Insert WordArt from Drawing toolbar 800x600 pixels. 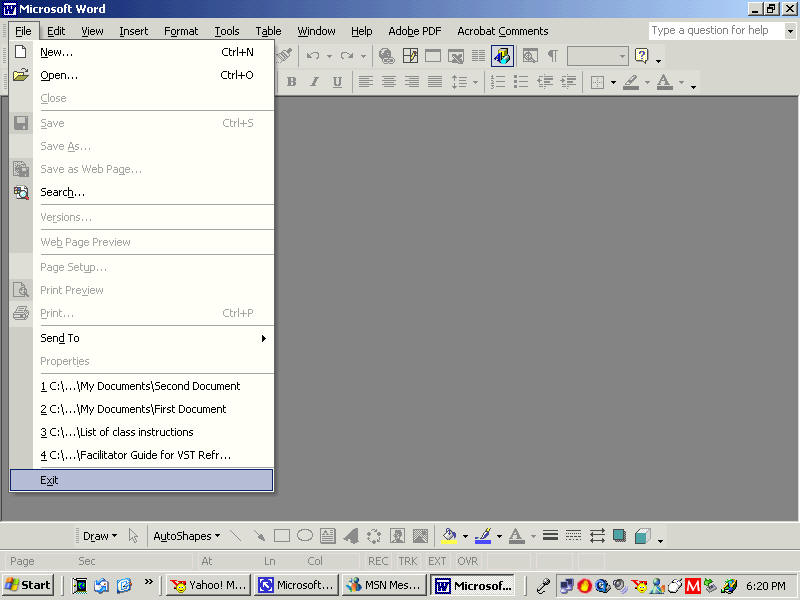coord(351,536)
